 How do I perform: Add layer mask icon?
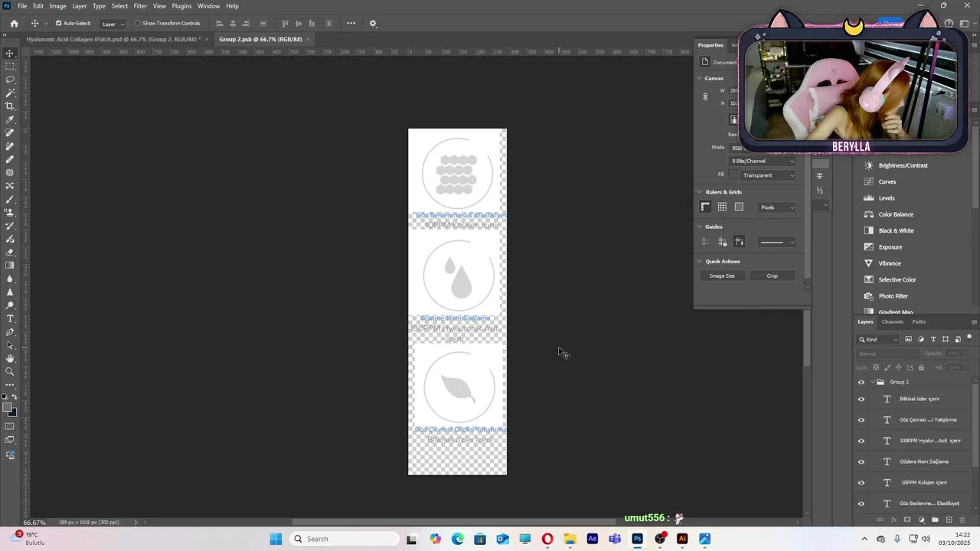[x=907, y=520]
